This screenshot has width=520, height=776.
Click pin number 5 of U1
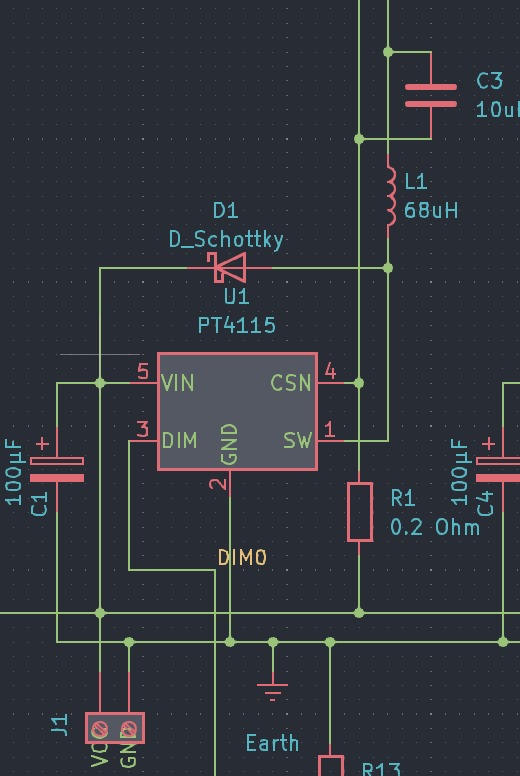(143, 372)
